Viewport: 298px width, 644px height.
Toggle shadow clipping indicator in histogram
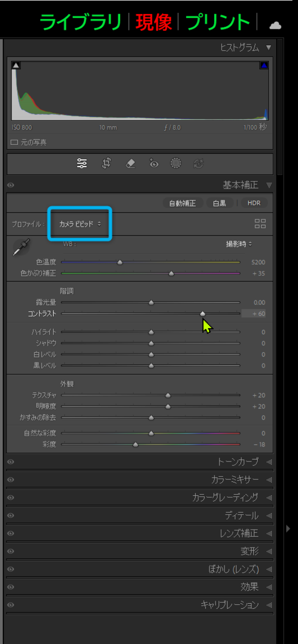(x=15, y=65)
